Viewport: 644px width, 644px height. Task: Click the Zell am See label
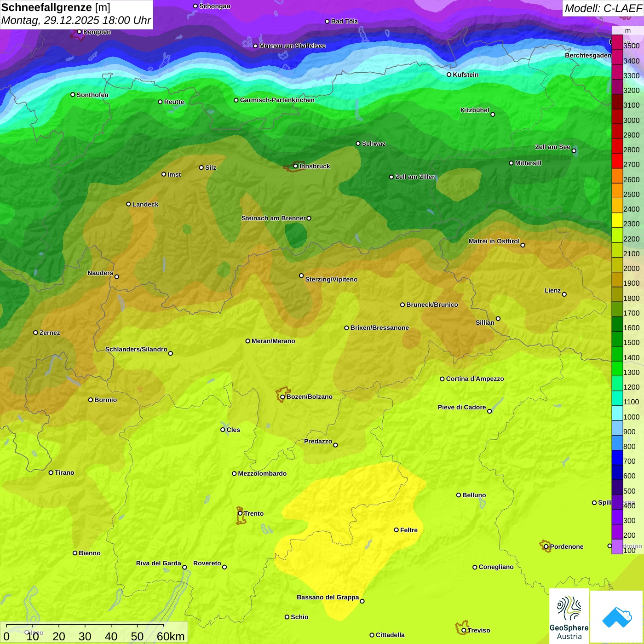tap(552, 147)
